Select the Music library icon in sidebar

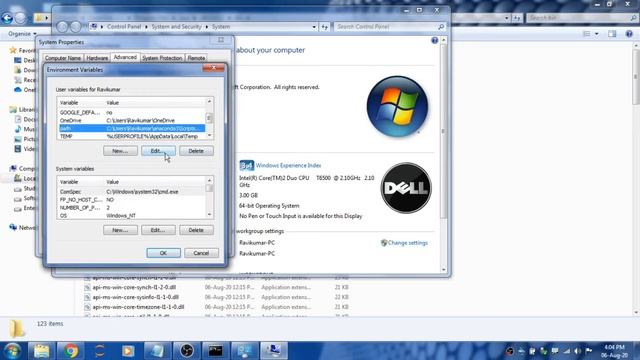coord(18,129)
